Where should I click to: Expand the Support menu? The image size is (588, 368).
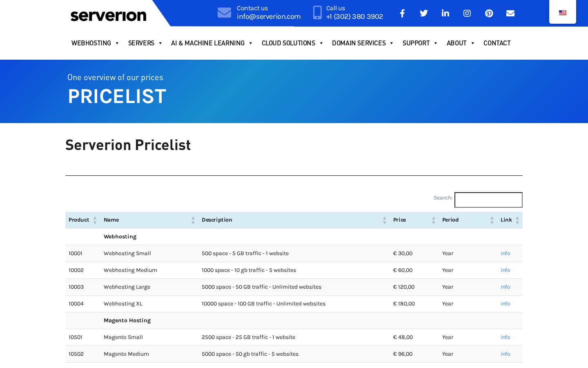420,43
